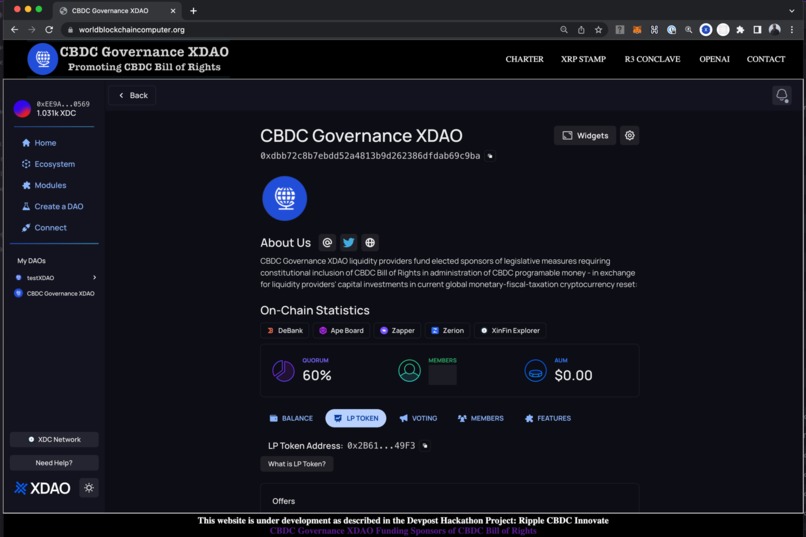Screen dimensions: 806x537
Task: Bookmark this page with star icon
Action: (598, 30)
